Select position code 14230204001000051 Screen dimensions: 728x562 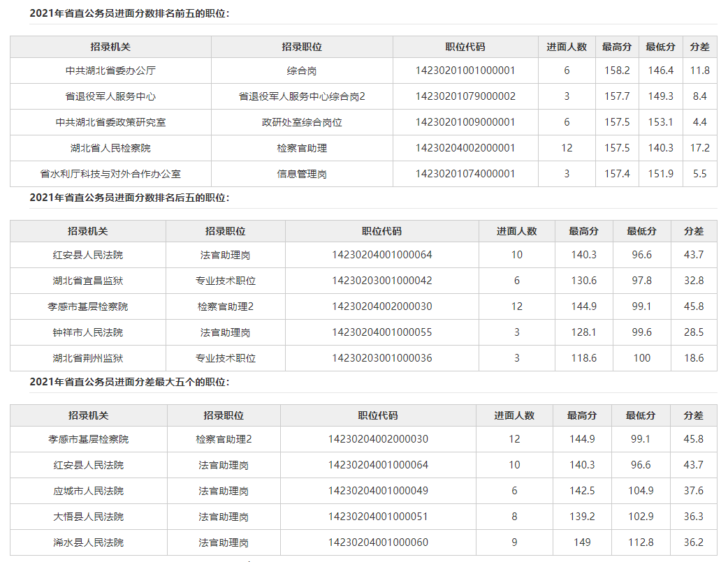[378, 517]
